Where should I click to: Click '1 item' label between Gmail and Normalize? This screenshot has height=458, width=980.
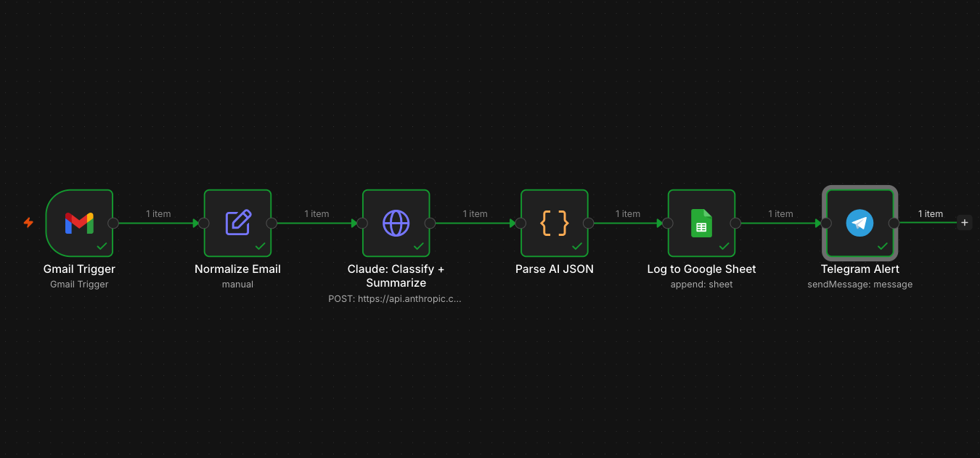tap(158, 213)
